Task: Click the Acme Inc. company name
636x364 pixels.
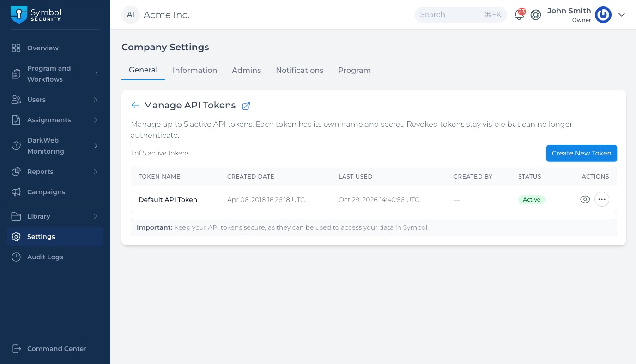Action: tap(167, 15)
